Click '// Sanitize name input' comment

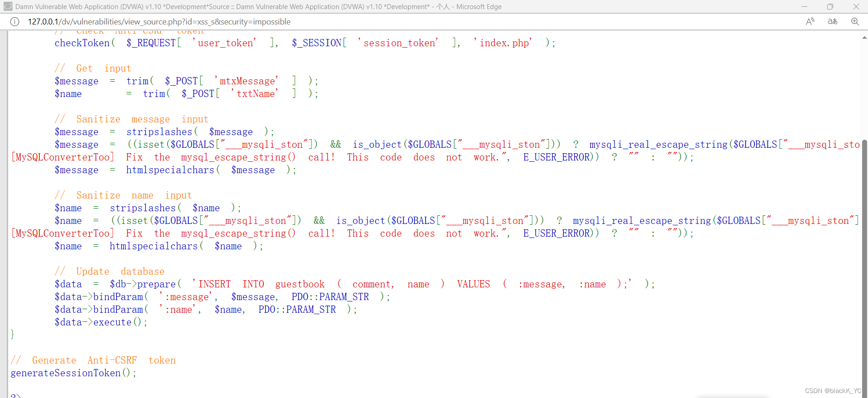(x=123, y=195)
